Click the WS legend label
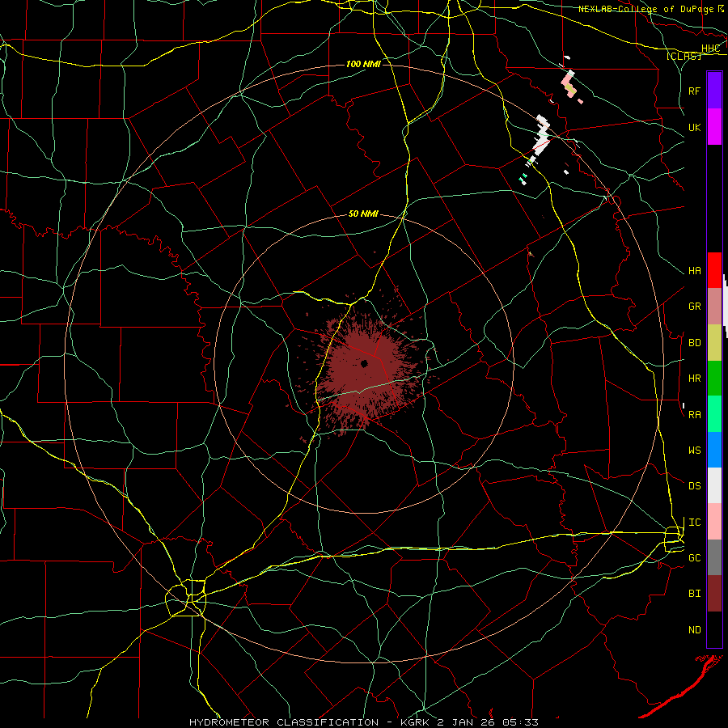Viewport: 728px width, 728px height. (x=695, y=451)
